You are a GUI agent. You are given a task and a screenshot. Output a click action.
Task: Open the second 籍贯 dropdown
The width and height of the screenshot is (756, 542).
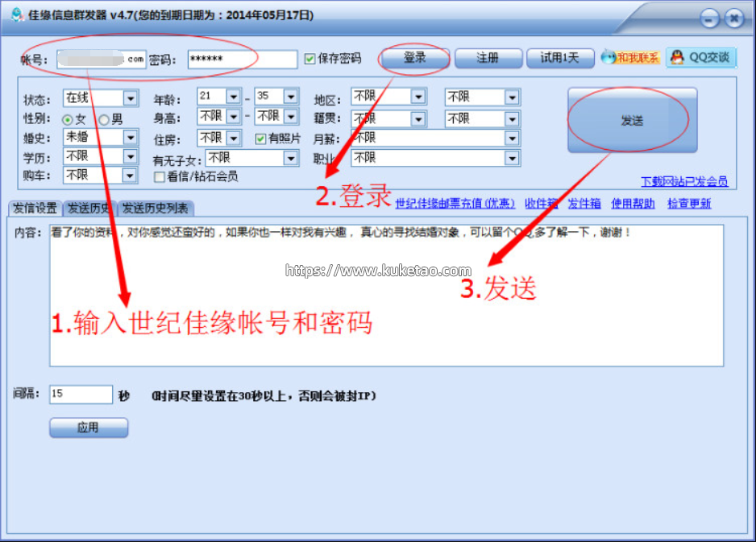[482, 118]
